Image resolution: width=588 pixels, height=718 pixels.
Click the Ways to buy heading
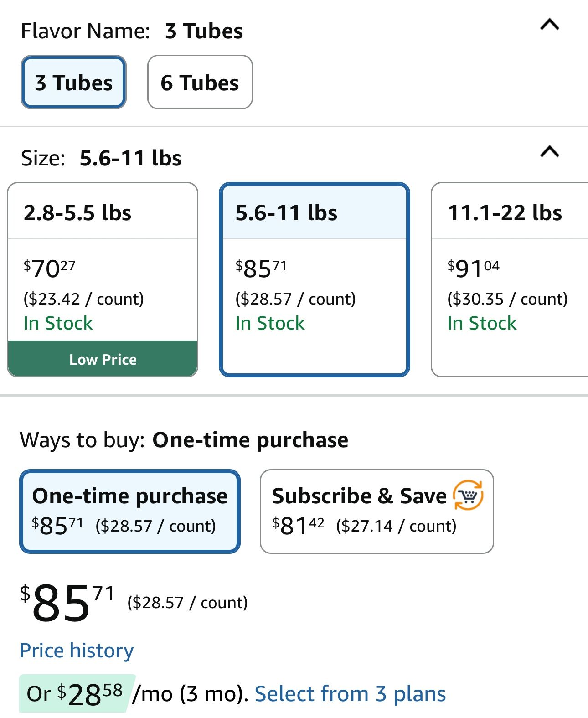tap(184, 440)
